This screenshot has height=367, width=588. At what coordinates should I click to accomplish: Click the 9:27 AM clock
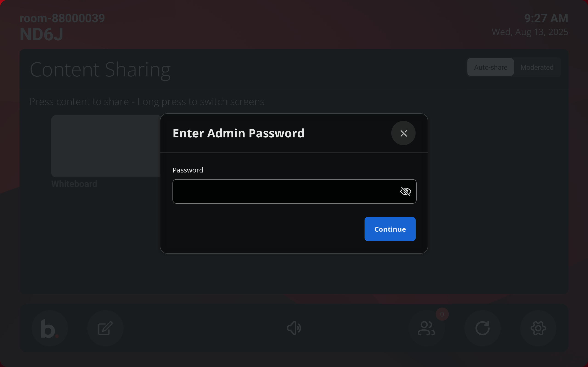pos(546,18)
